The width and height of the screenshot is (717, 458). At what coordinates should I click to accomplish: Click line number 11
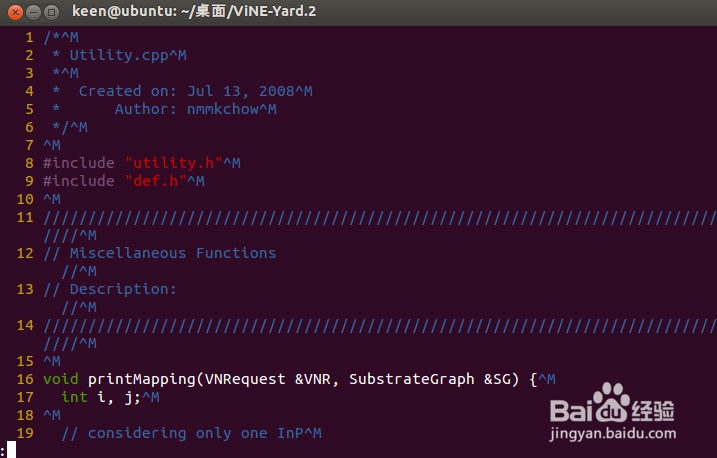click(x=25, y=217)
